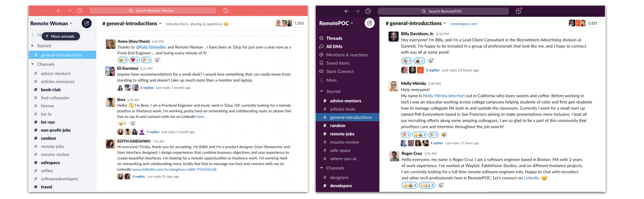This screenshot has height=199, width=644.
Task: Open Saved items in RemotePOC sidebar
Action: tap(338, 63)
